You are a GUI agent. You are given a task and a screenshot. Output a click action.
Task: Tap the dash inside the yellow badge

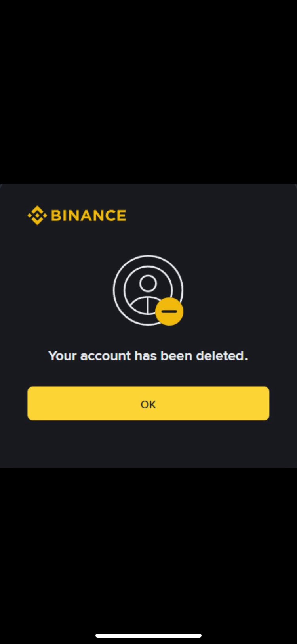[169, 311]
